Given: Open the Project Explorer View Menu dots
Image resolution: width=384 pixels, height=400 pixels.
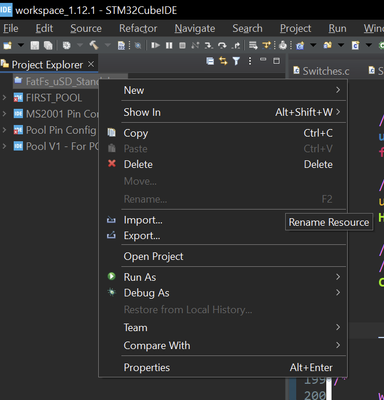Looking at the screenshot, I should tap(250, 61).
